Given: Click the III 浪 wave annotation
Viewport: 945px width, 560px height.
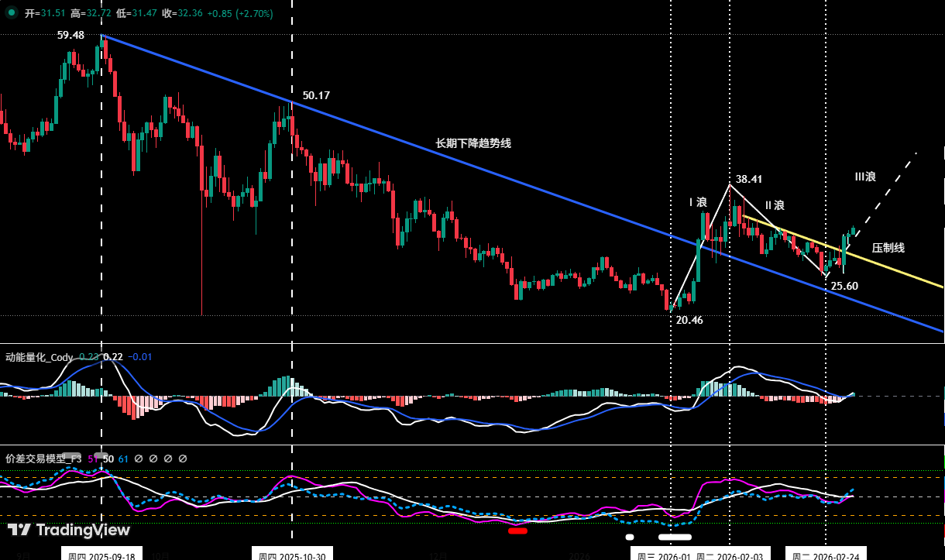Looking at the screenshot, I should coord(866,177).
